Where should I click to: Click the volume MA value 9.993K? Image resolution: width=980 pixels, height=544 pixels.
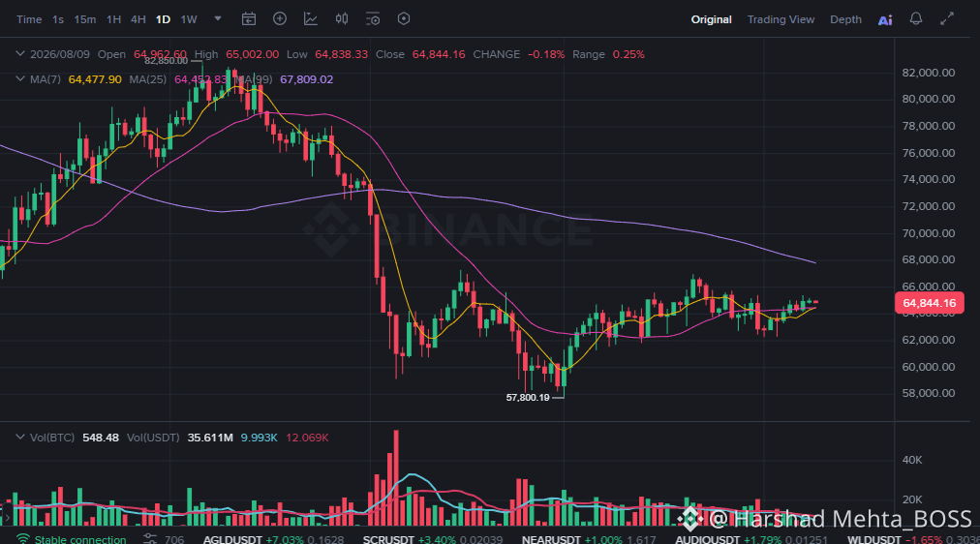tap(259, 438)
